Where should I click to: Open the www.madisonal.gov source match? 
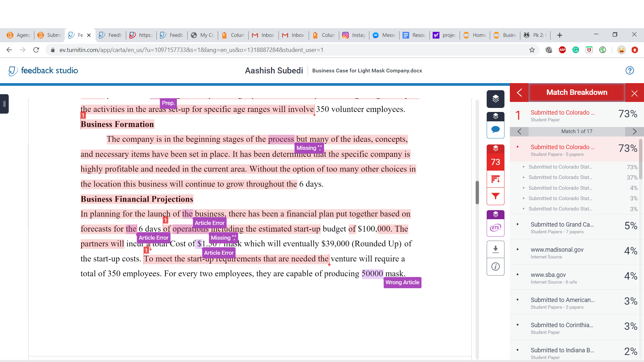point(574,252)
